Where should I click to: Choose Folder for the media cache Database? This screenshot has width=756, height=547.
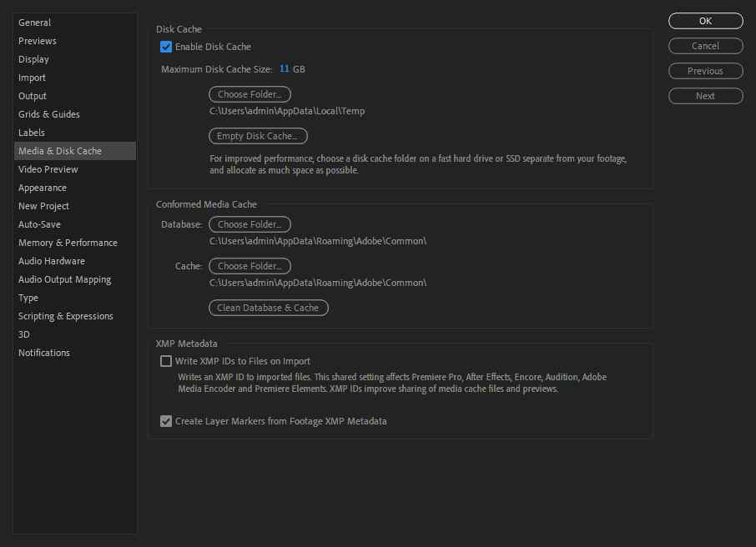[249, 224]
